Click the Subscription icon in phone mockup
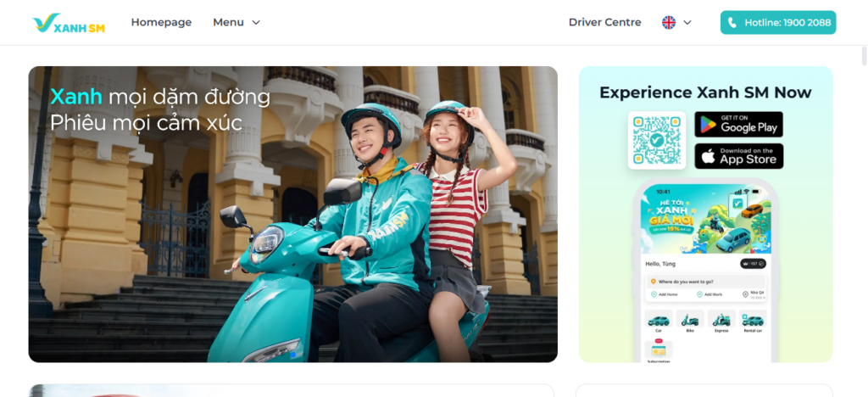The image size is (868, 397). [x=659, y=351]
